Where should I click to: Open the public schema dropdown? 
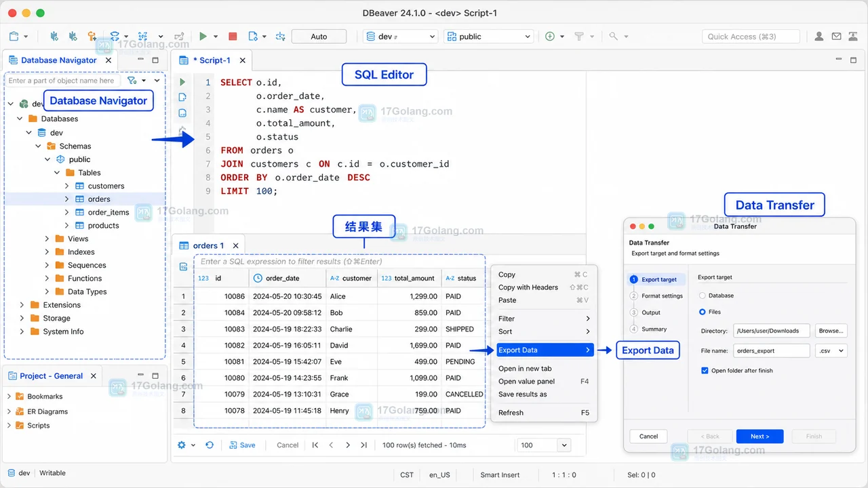click(488, 37)
